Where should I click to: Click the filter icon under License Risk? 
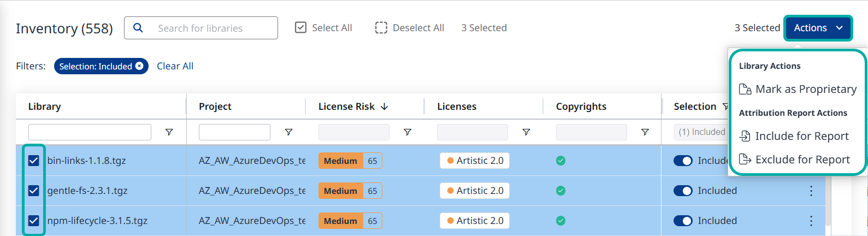pyautogui.click(x=407, y=132)
